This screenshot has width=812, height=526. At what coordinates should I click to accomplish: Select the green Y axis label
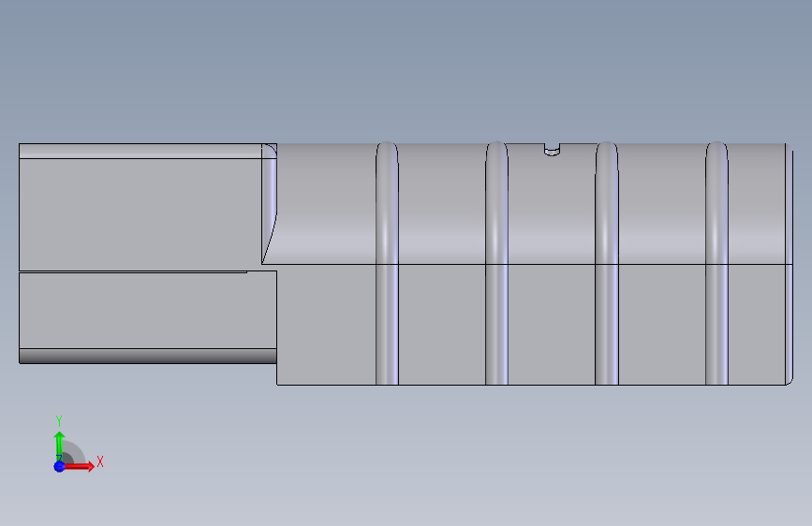click(59, 420)
